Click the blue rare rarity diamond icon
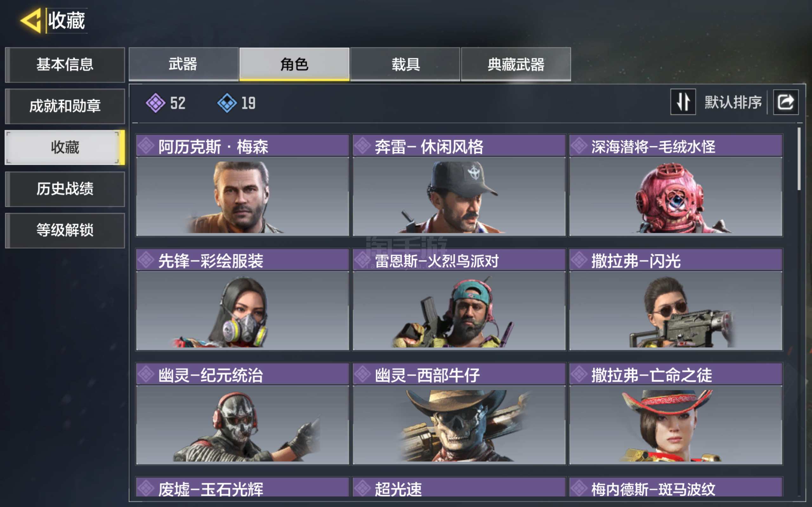Viewport: 812px width, 507px height. (227, 103)
